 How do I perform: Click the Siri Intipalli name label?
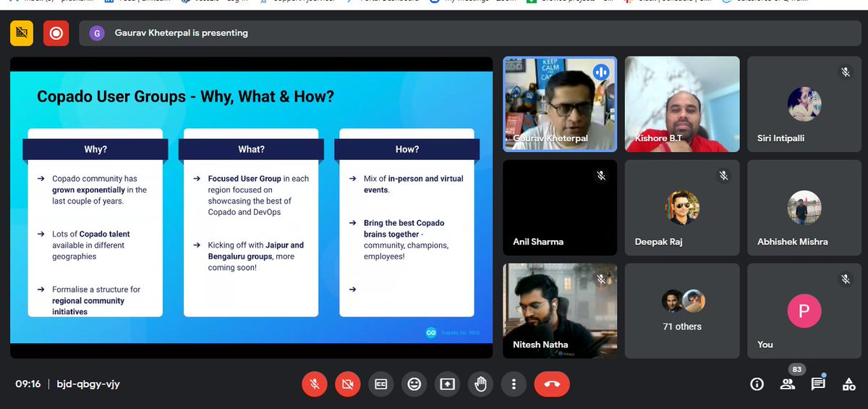(781, 138)
